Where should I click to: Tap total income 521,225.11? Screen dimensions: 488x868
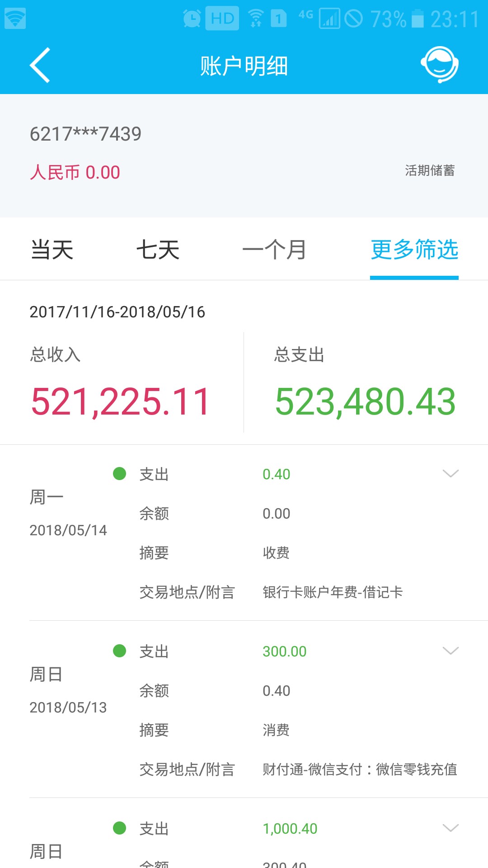tap(120, 401)
